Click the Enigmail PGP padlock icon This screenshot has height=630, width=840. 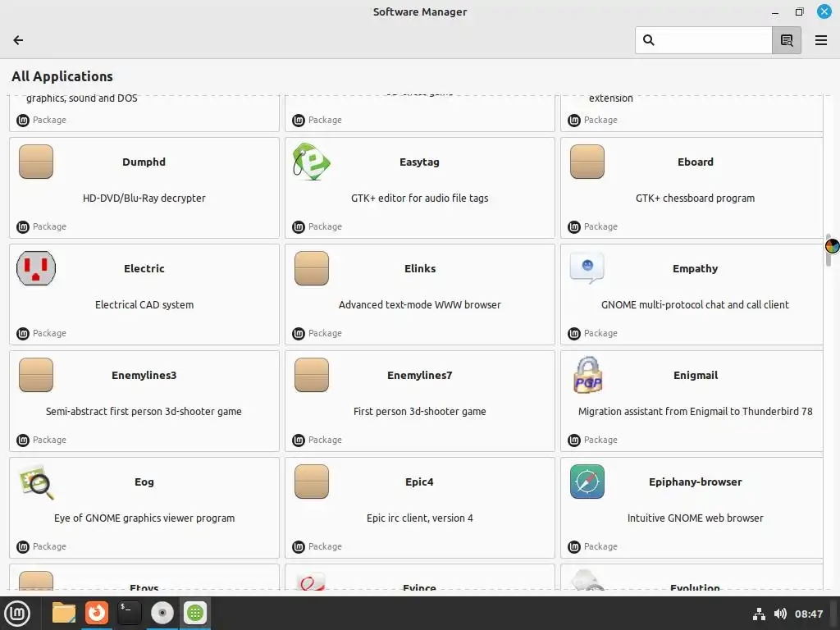coord(587,375)
